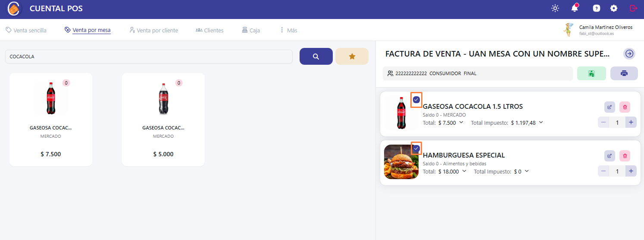Expand Total Impuesto $ 1.197,48 chevron

tap(541, 123)
